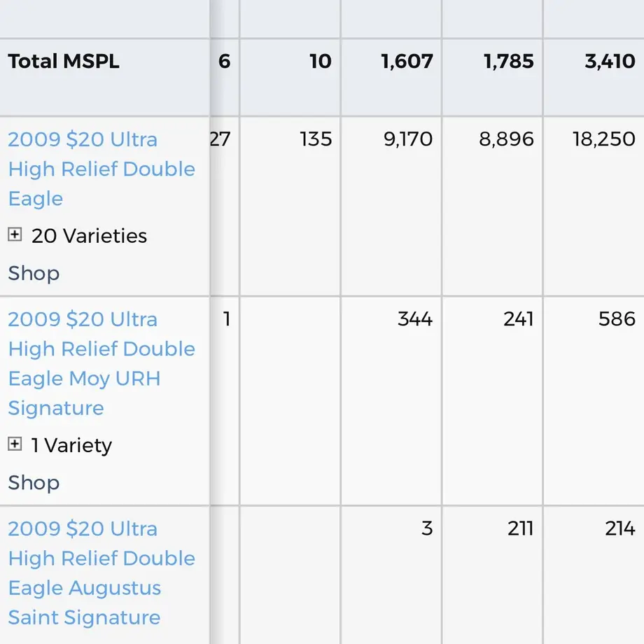
Task: Open the Moy URH Signature coin link
Action: coord(101,363)
